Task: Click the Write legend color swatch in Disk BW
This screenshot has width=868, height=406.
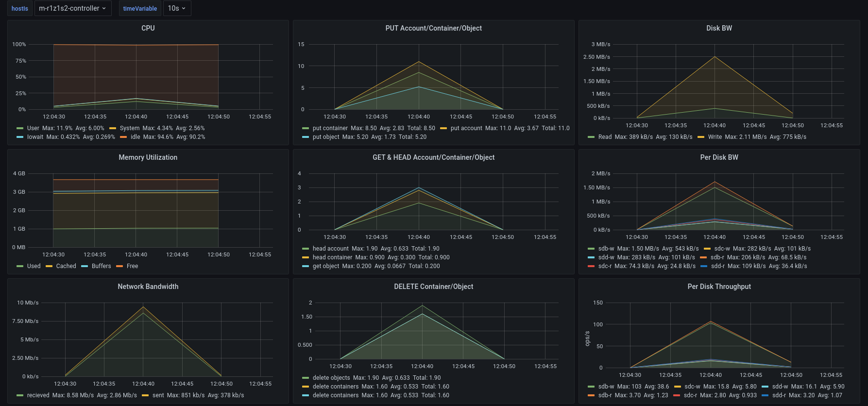Action: tap(701, 137)
